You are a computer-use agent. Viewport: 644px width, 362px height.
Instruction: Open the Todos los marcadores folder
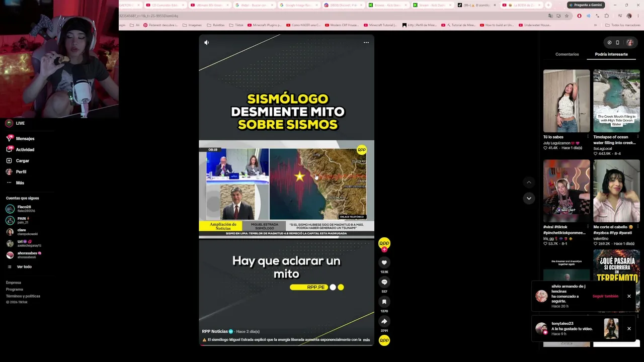623,25
